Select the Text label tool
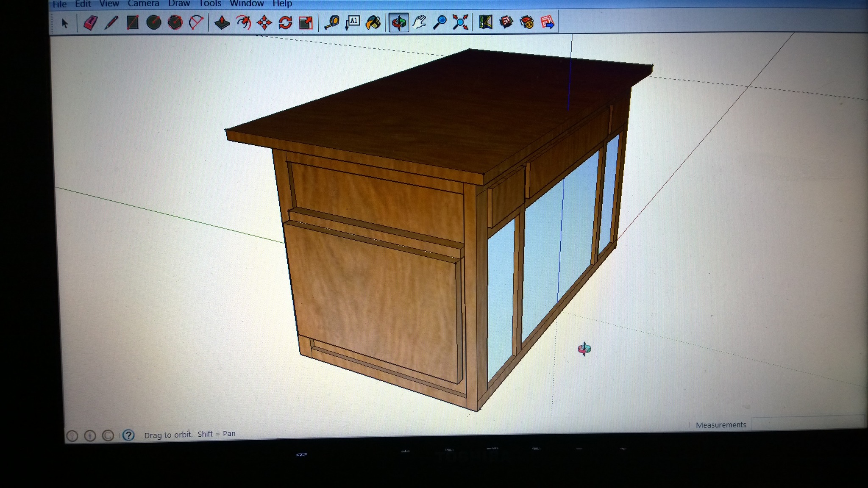868x488 pixels. (x=353, y=22)
